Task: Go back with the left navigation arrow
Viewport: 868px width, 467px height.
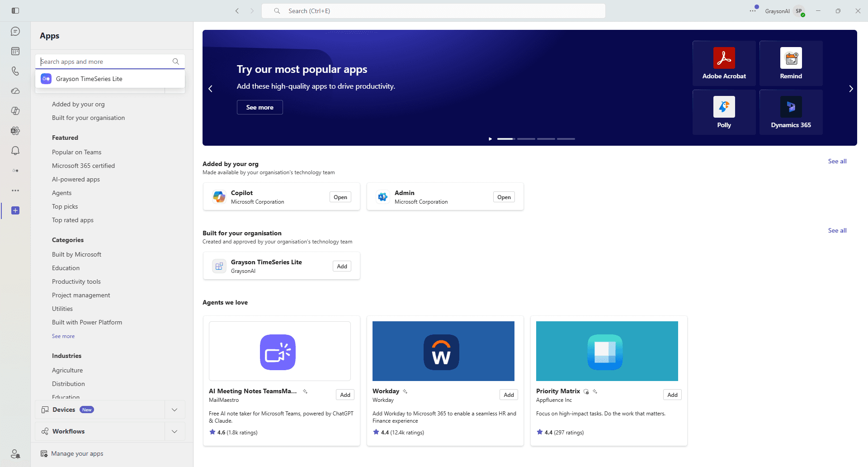Action: [x=237, y=11]
